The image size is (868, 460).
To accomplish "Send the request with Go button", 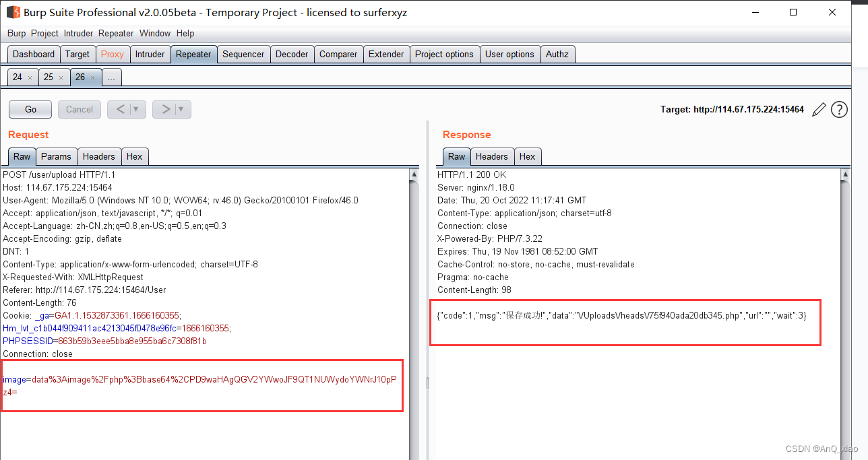I will [x=30, y=109].
